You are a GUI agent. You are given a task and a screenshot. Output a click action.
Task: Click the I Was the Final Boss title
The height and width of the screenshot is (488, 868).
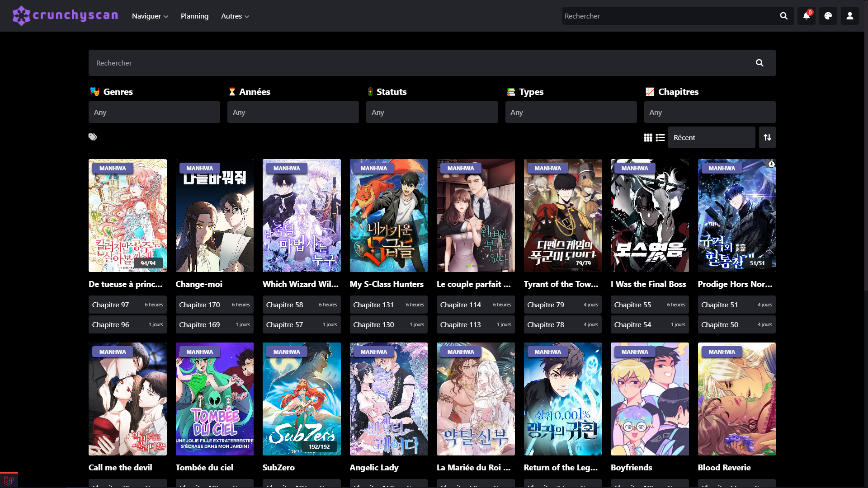coord(648,284)
